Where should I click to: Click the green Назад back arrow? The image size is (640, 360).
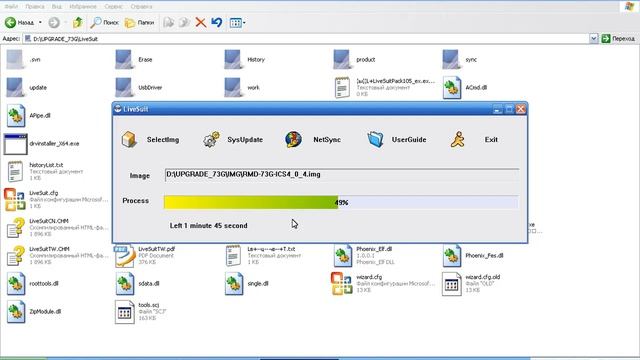click(11, 22)
